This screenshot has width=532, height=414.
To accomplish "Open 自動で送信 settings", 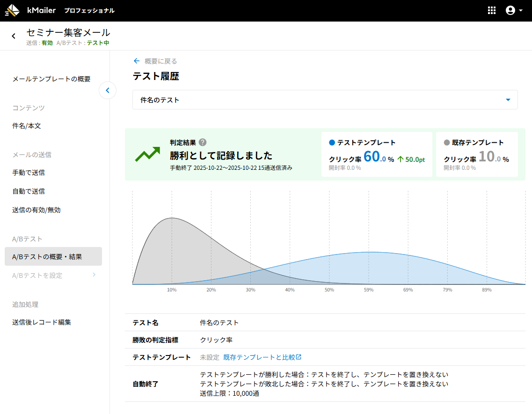I will [29, 191].
